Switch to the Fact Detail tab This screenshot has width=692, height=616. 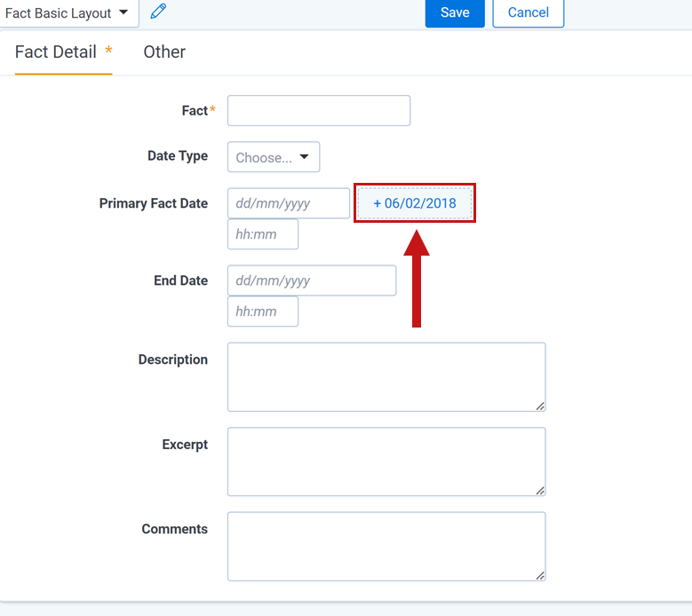(64, 52)
